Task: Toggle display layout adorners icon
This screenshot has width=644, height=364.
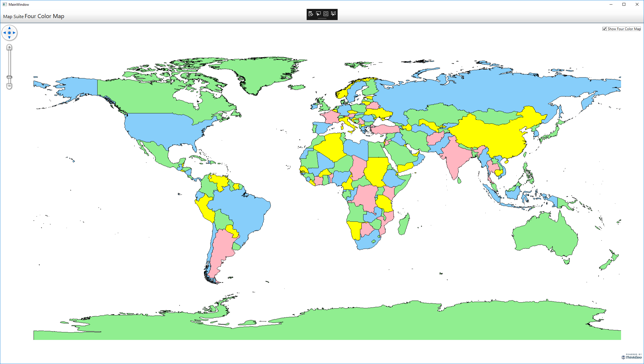Action: 326,14
